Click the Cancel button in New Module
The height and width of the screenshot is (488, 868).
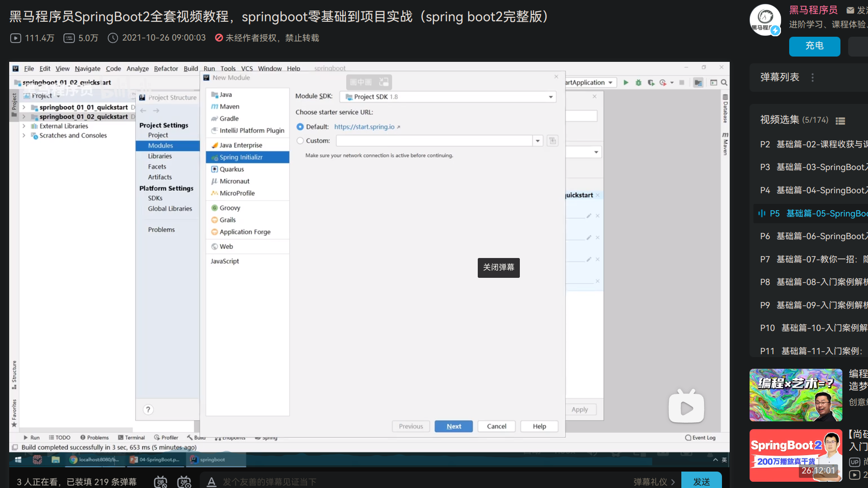[x=497, y=426]
